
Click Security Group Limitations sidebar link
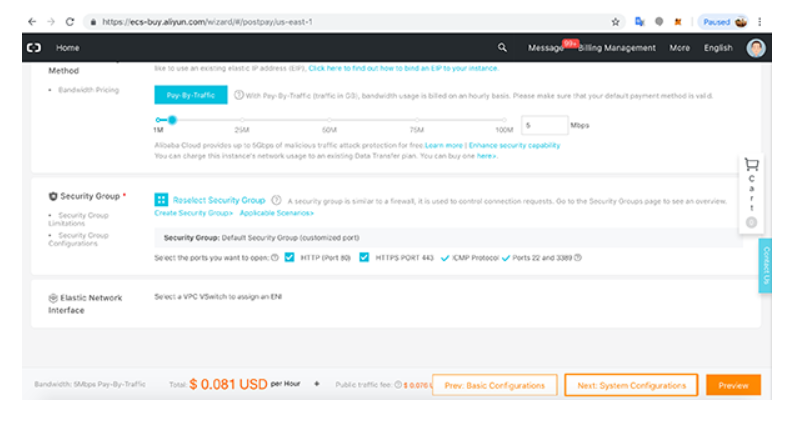tap(79, 219)
